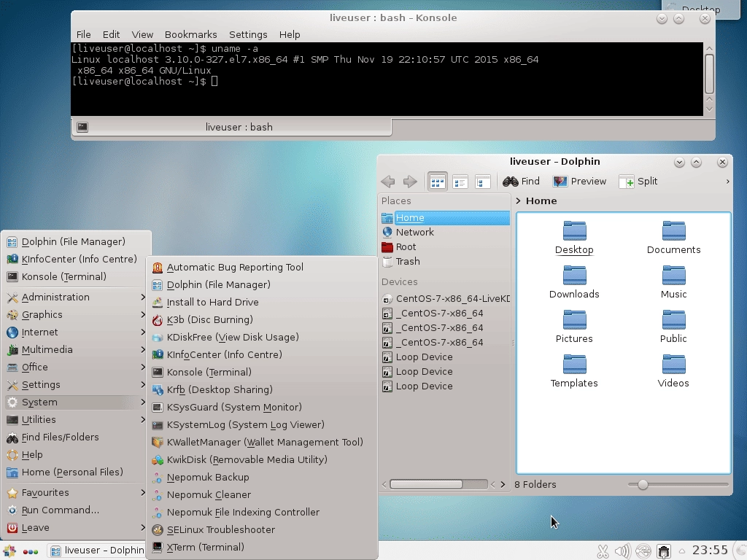Launch Install to Hard Drive
Screen dimensions: 747x560
(262, 303)
